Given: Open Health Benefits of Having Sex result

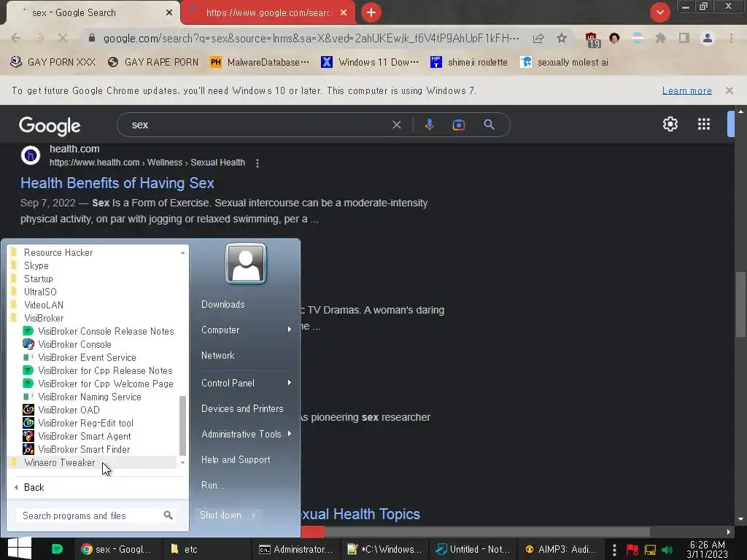Looking at the screenshot, I should (117, 183).
